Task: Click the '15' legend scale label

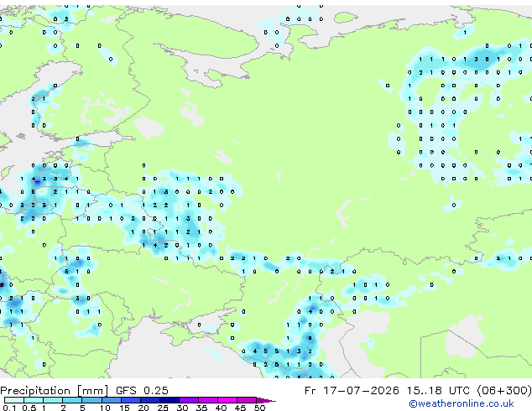Action: 124,408
